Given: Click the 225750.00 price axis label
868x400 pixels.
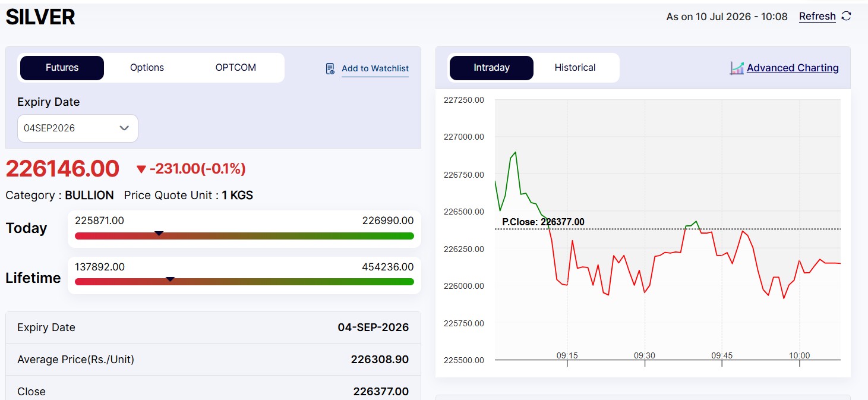Looking at the screenshot, I should click(464, 323).
